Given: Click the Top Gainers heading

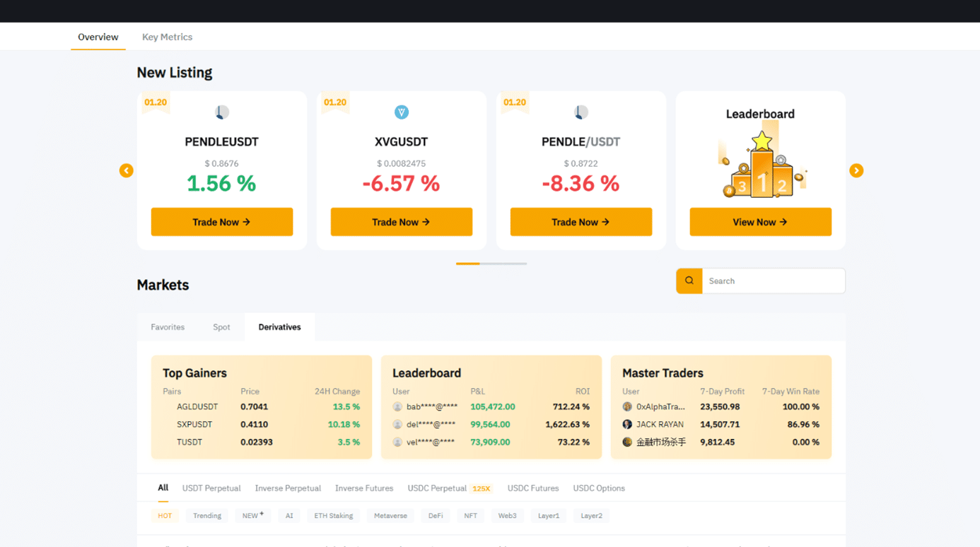Looking at the screenshot, I should (194, 373).
